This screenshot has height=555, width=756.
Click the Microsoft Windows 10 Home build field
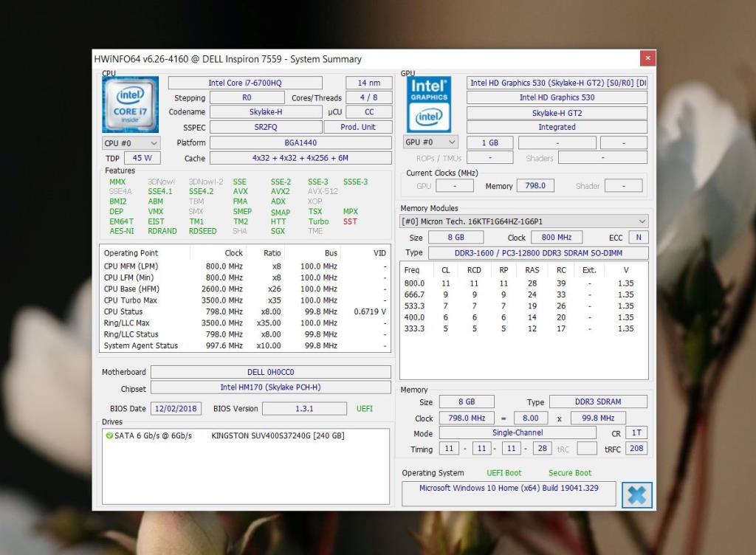pyautogui.click(x=509, y=492)
